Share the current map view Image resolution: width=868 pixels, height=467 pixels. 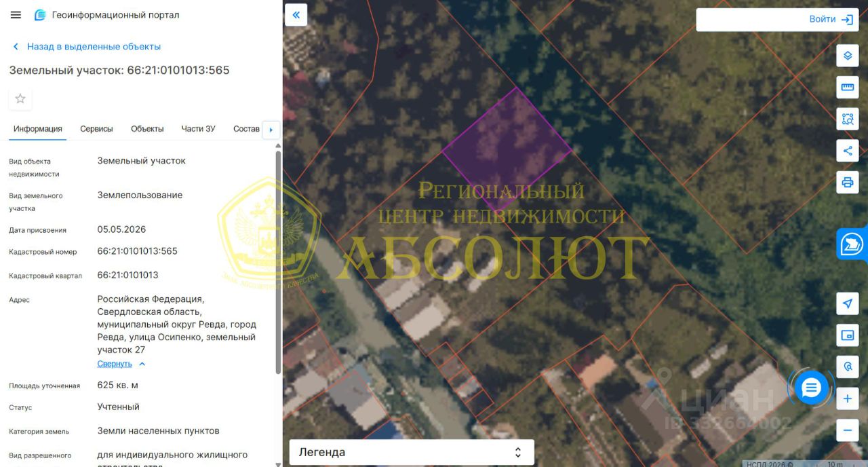[848, 151]
